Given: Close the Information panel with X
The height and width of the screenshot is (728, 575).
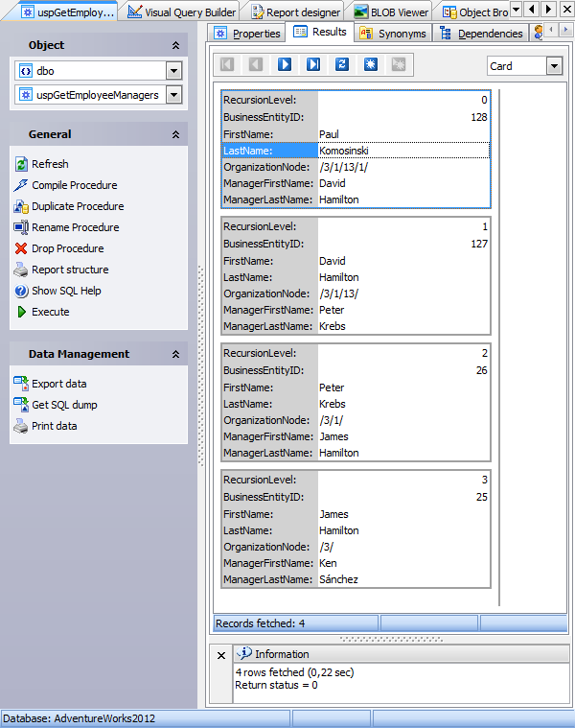Looking at the screenshot, I should click(221, 656).
